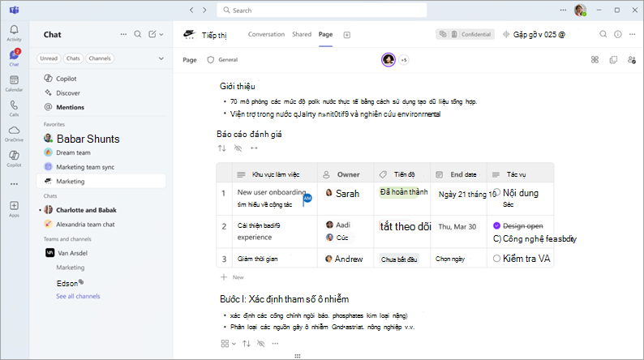Filter list by Channels pill
The height and width of the screenshot is (360, 644).
click(100, 58)
